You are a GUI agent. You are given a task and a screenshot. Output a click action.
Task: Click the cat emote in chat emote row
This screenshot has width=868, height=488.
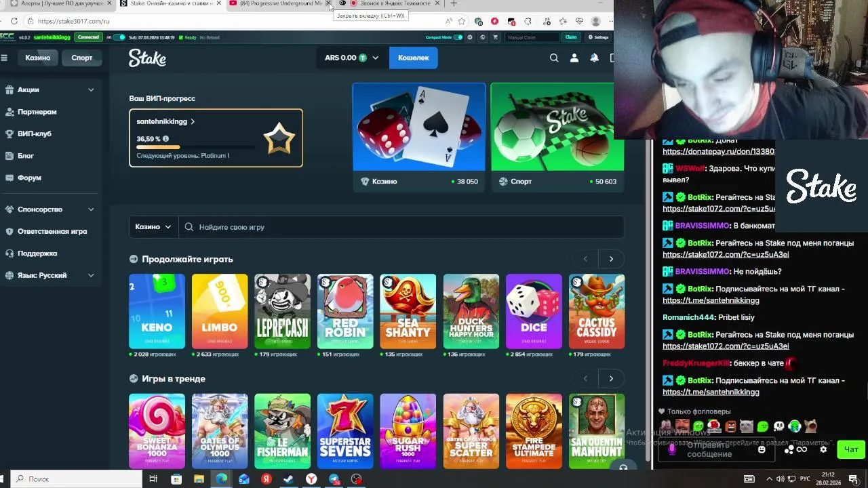point(746,426)
